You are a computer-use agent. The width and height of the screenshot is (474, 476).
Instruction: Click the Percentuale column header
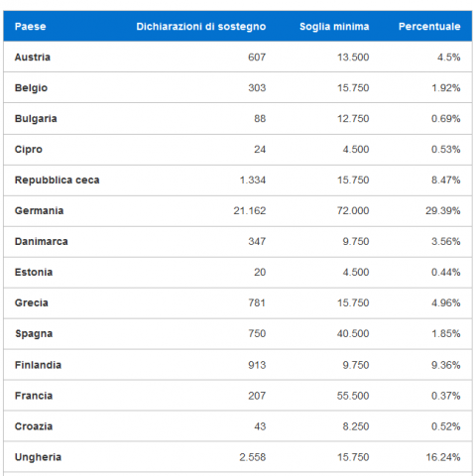coord(429,27)
